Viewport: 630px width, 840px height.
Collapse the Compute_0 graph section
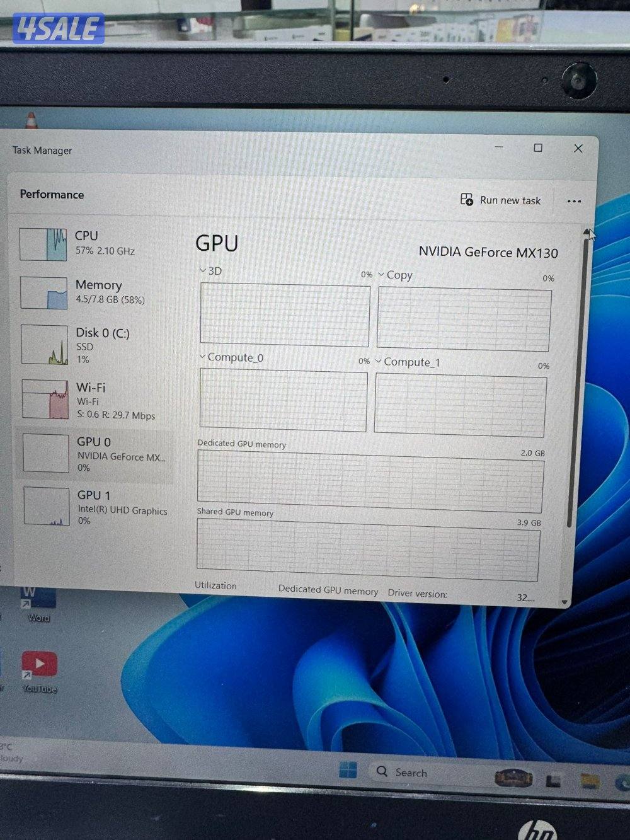pyautogui.click(x=202, y=357)
